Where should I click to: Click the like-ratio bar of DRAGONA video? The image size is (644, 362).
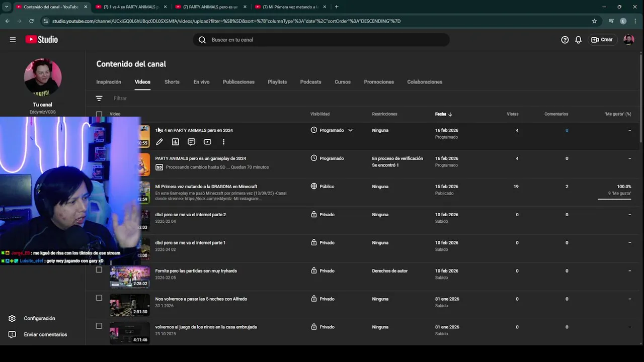click(614, 200)
